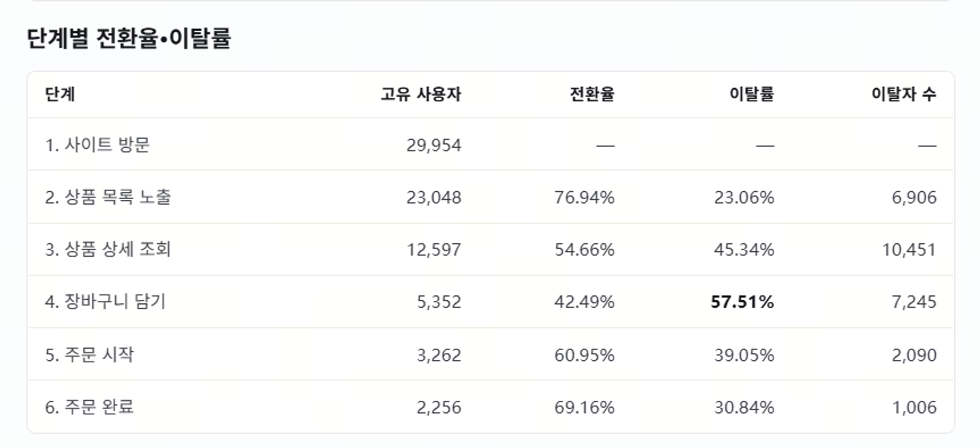The height and width of the screenshot is (448, 980).
Task: Click the 76.94% conversion rate cell
Action: tap(584, 197)
